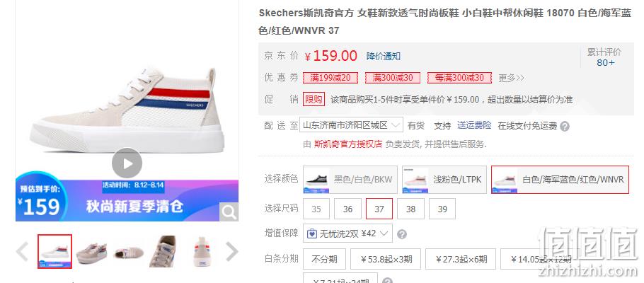
Task: Select shoe size 38
Action: (410, 209)
